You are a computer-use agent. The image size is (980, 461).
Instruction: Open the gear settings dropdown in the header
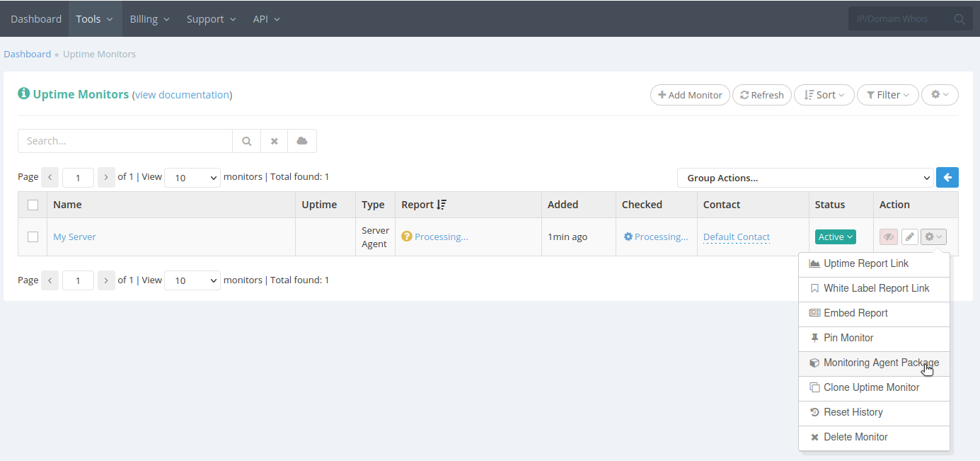[x=940, y=95]
